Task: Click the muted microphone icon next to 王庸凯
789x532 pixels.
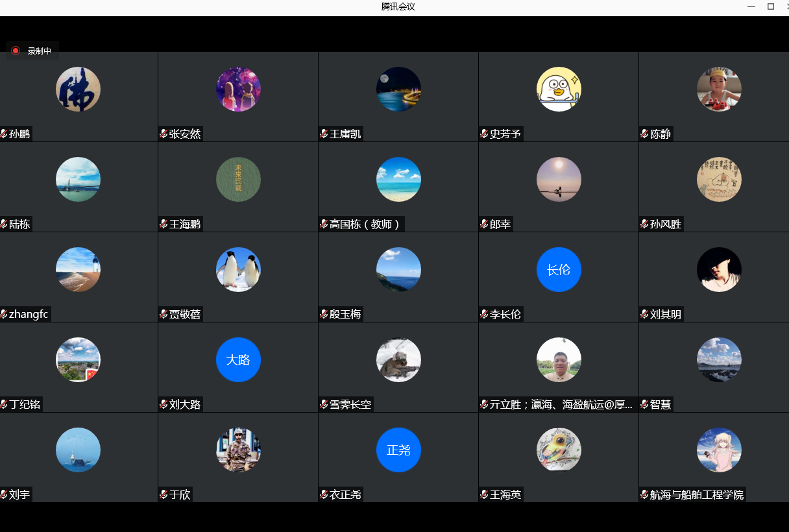Action: pos(324,134)
